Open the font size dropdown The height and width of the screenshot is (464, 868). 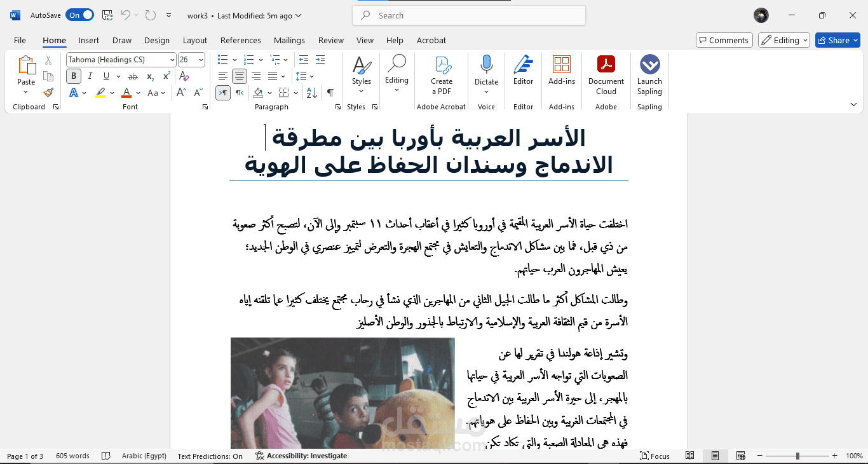[x=201, y=60]
